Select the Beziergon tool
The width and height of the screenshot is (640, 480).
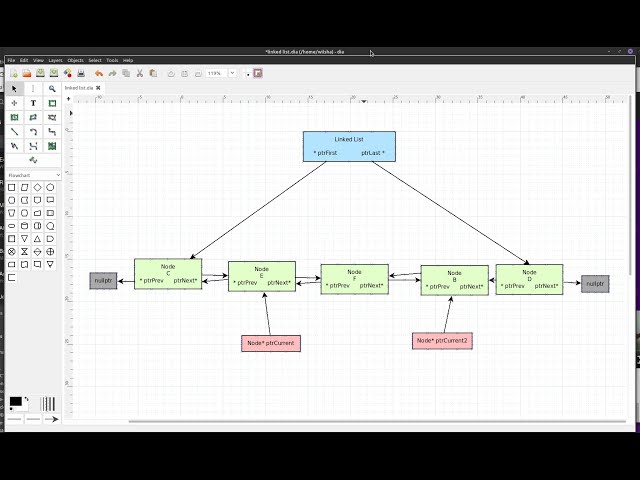click(52, 118)
